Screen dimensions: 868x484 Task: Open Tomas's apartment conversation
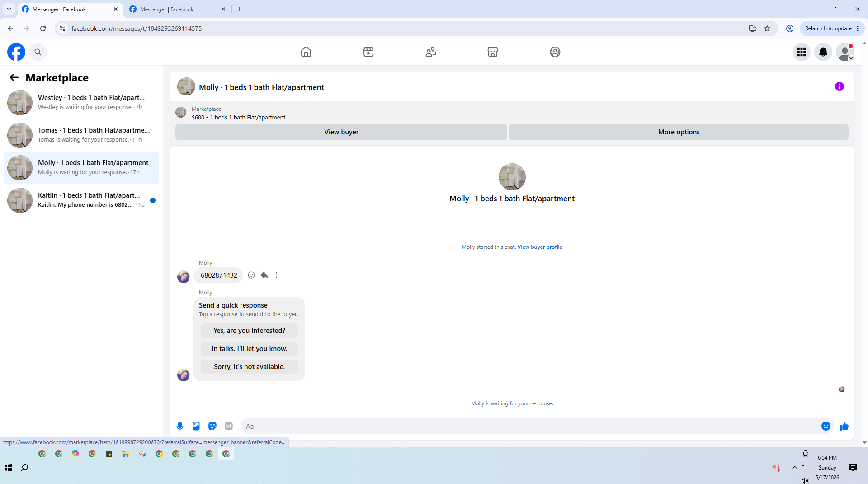(x=81, y=135)
